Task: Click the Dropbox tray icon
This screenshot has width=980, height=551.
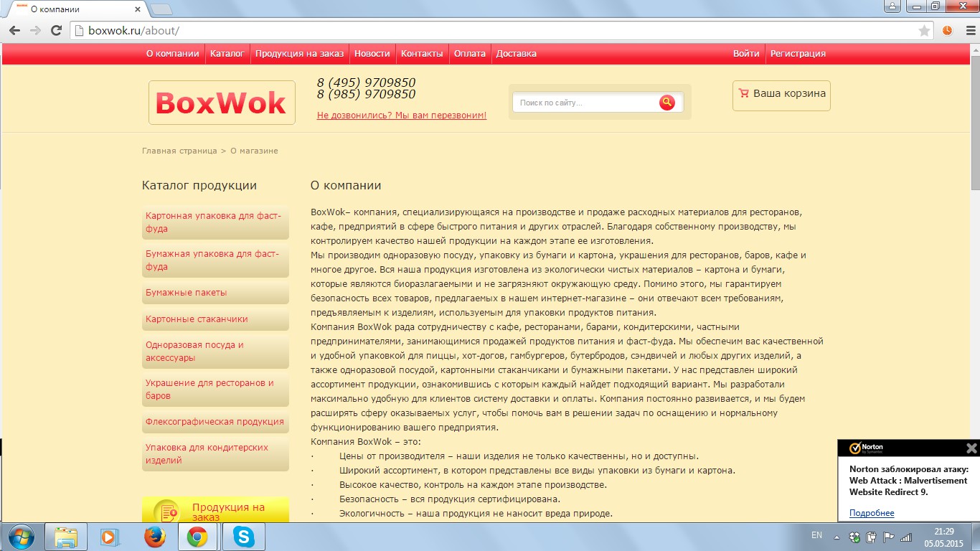Action: [x=854, y=537]
